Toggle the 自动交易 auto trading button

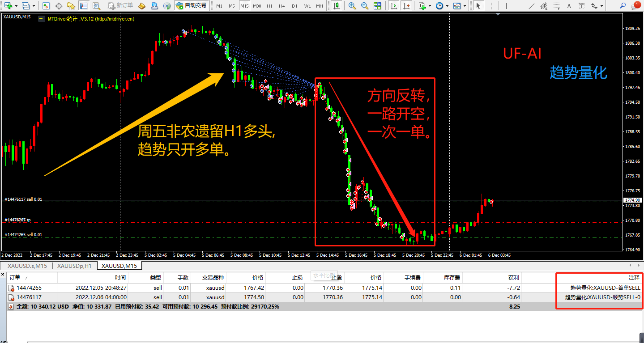click(192, 6)
